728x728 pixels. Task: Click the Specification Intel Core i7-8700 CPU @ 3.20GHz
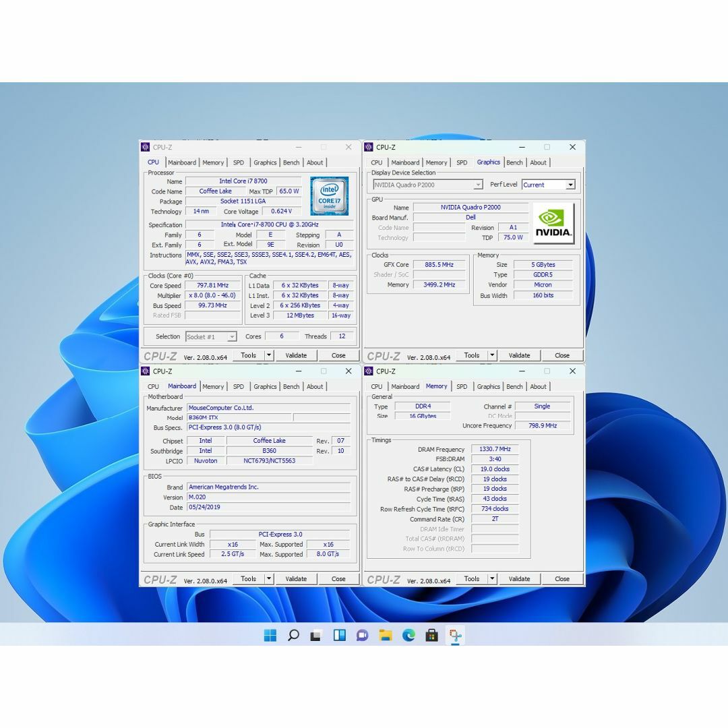269,224
